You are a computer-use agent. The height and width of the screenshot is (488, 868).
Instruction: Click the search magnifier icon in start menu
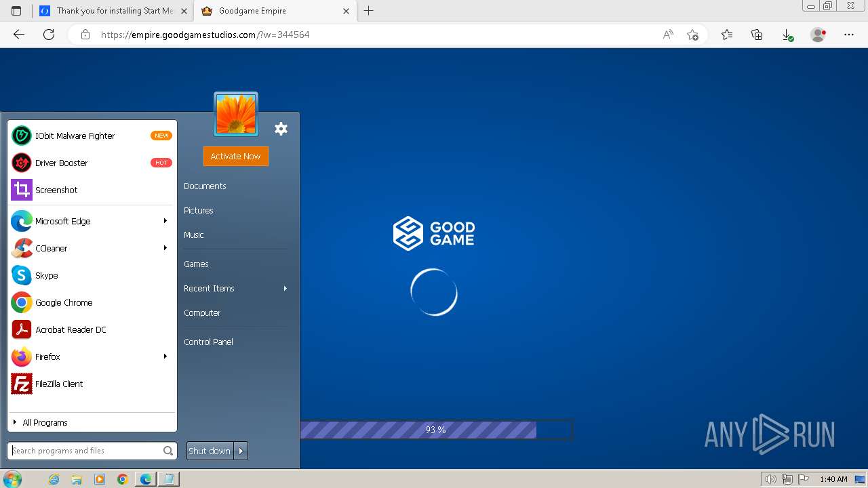pyautogui.click(x=168, y=451)
